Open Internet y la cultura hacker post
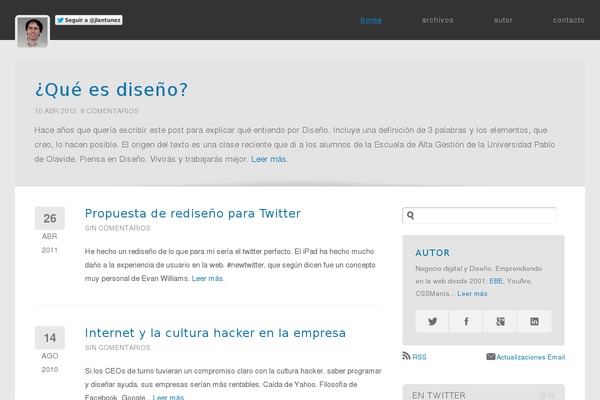Viewport: 600px width, 400px height. pyautogui.click(x=215, y=333)
